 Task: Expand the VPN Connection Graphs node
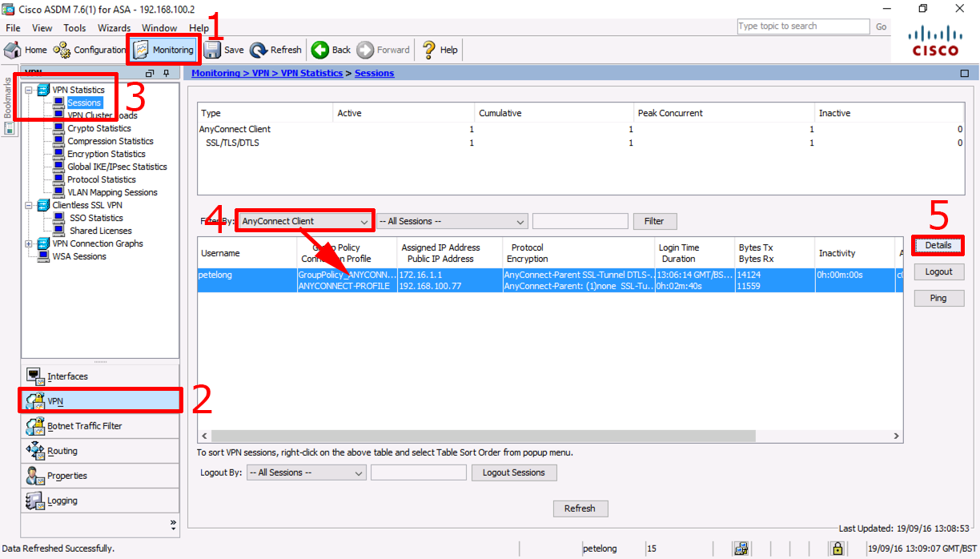pos(29,243)
